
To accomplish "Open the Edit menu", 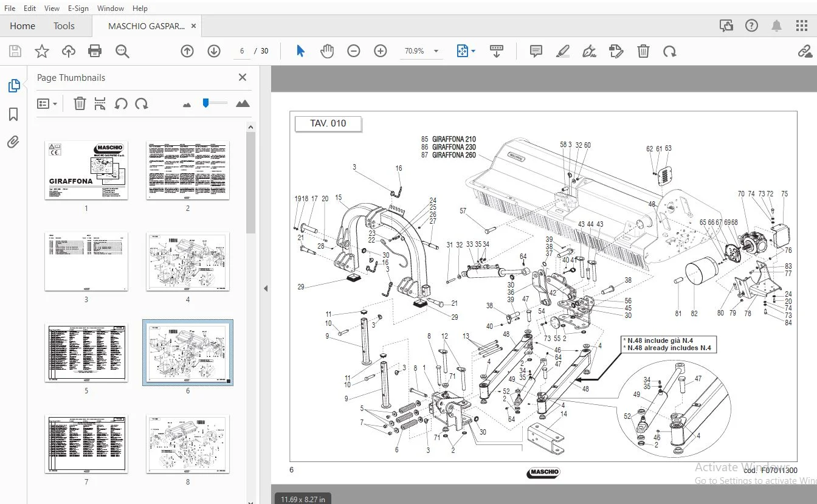I will (x=30, y=8).
